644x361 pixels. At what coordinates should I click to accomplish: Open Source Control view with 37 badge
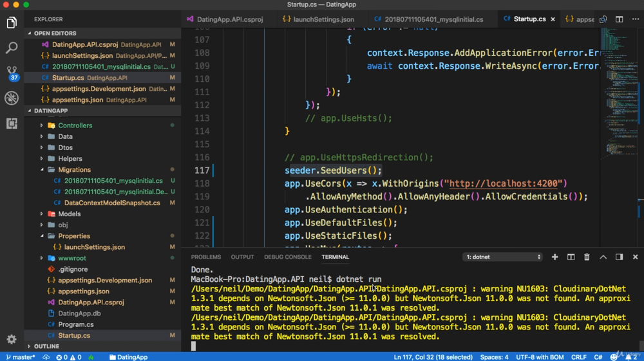click(12, 73)
